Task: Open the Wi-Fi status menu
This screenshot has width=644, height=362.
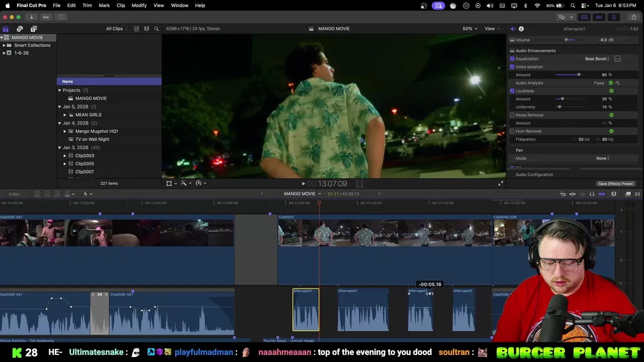Action: coord(537,6)
